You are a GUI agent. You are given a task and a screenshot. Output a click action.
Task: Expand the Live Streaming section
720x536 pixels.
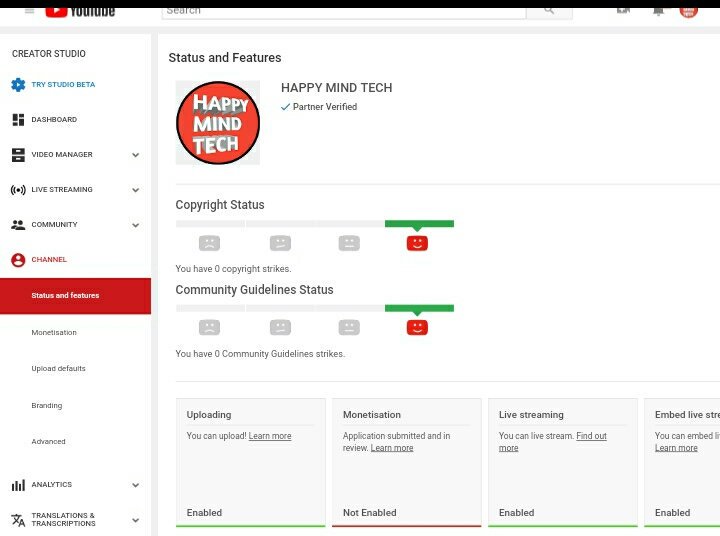tap(135, 190)
